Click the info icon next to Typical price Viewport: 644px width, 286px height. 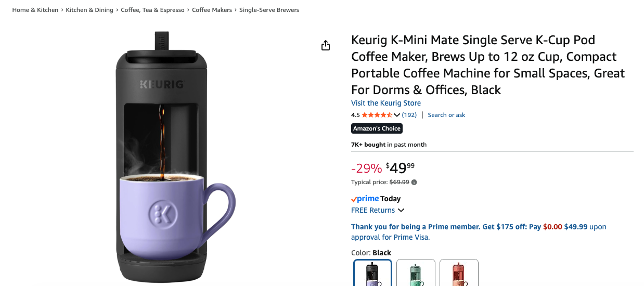(414, 183)
